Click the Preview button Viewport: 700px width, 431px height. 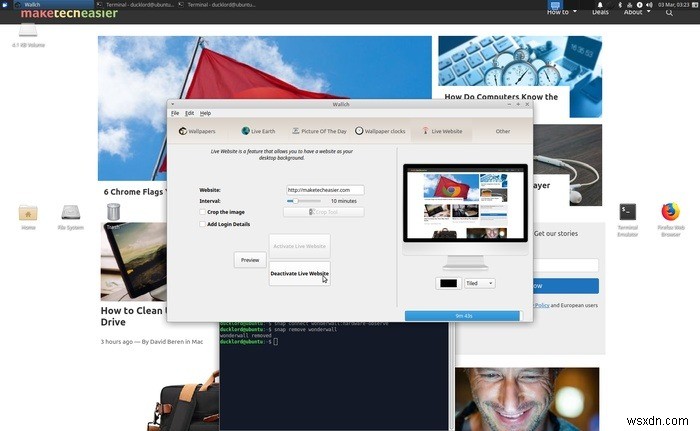pyautogui.click(x=250, y=260)
